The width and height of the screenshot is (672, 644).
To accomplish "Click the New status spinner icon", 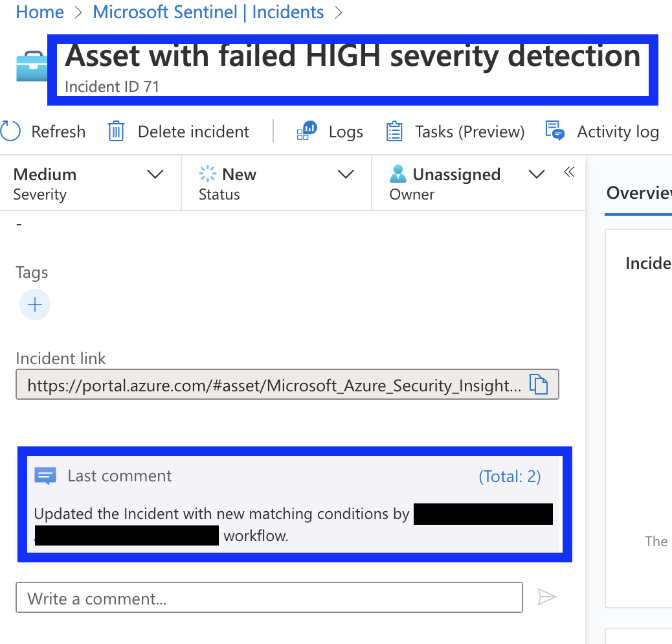I will [x=207, y=174].
